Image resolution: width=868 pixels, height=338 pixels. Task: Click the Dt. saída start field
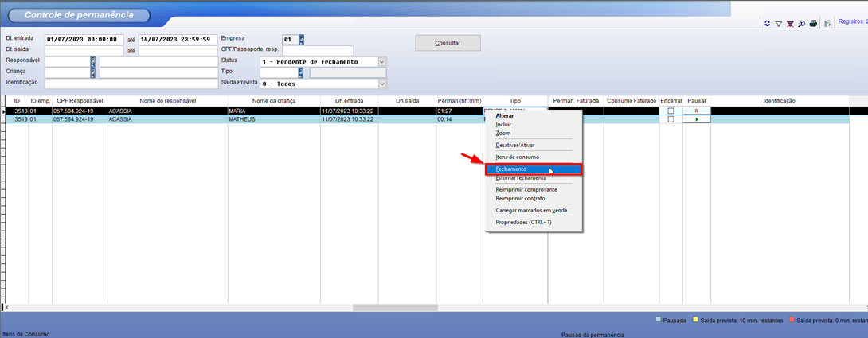point(84,50)
